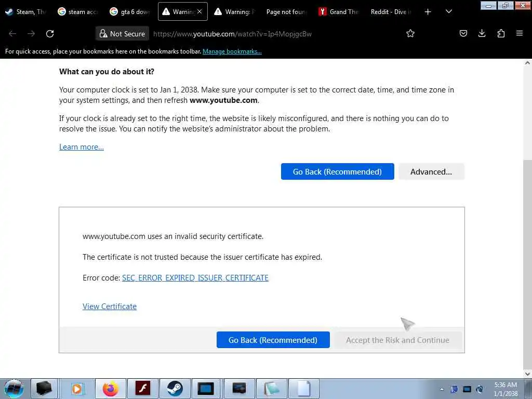Open the media player taskbar icon

pos(77,389)
